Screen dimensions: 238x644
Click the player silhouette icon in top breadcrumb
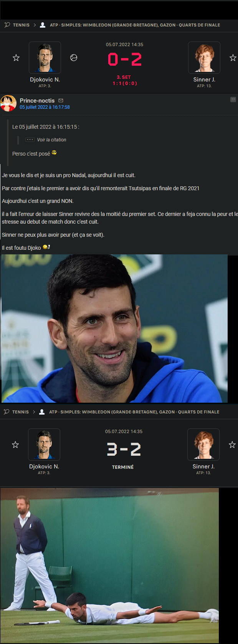pos(43,25)
